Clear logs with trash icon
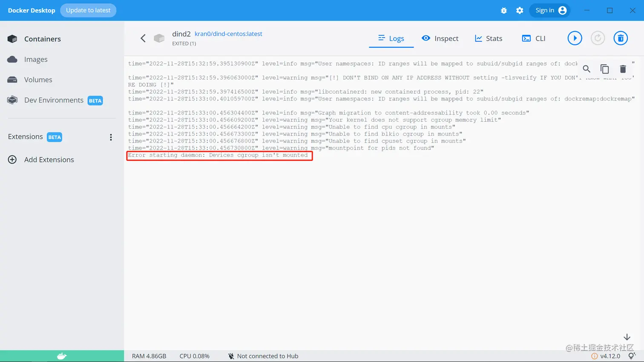 point(623,69)
